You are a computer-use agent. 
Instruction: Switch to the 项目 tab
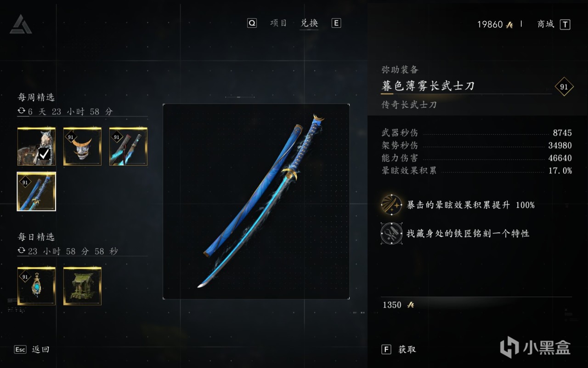[x=279, y=23]
